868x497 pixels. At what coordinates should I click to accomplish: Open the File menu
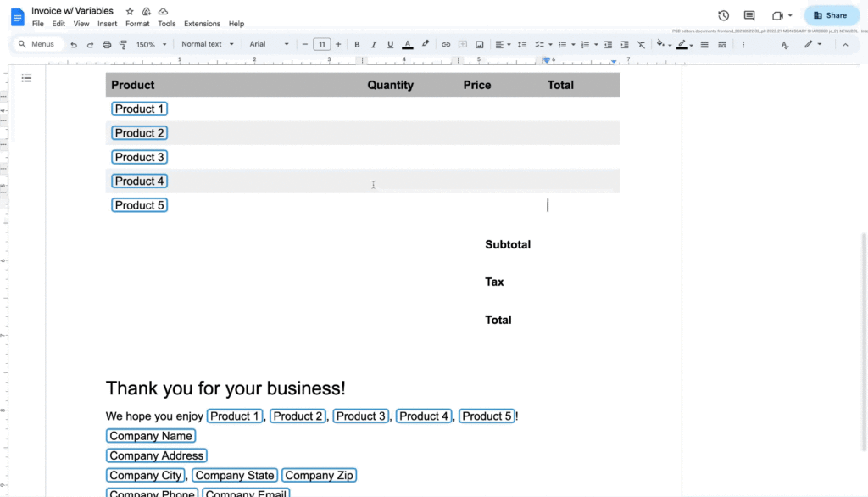[37, 24]
